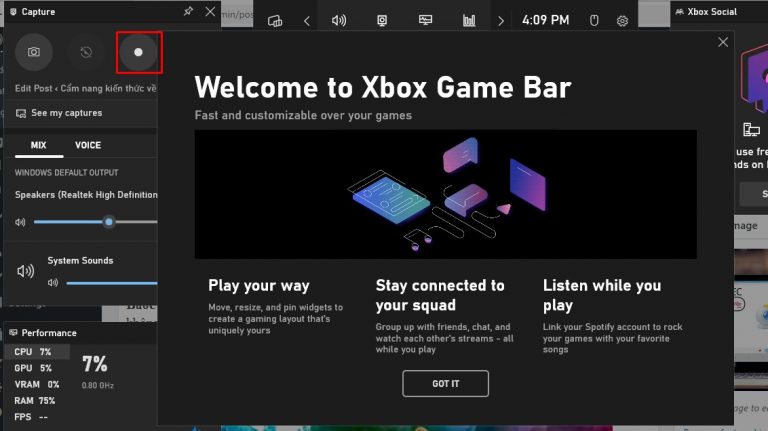Image resolution: width=768 pixels, height=431 pixels.
Task: Click the Speakers volume slider handle
Action: [x=109, y=222]
